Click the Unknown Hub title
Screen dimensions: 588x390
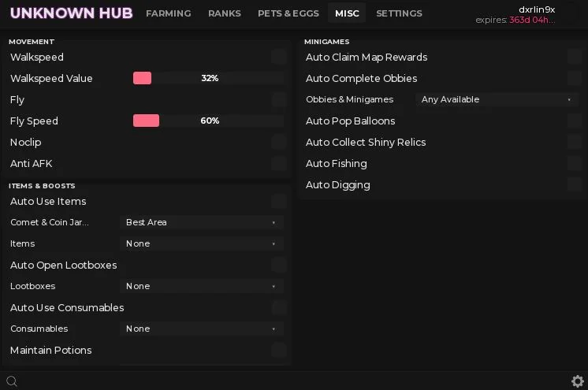point(71,13)
